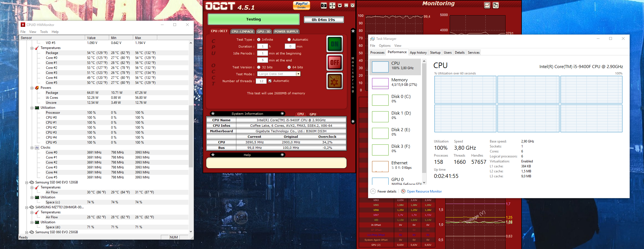The width and height of the screenshot is (644, 249).
Task: Select the Memory thumbnail in Task Manager
Action: (x=380, y=84)
